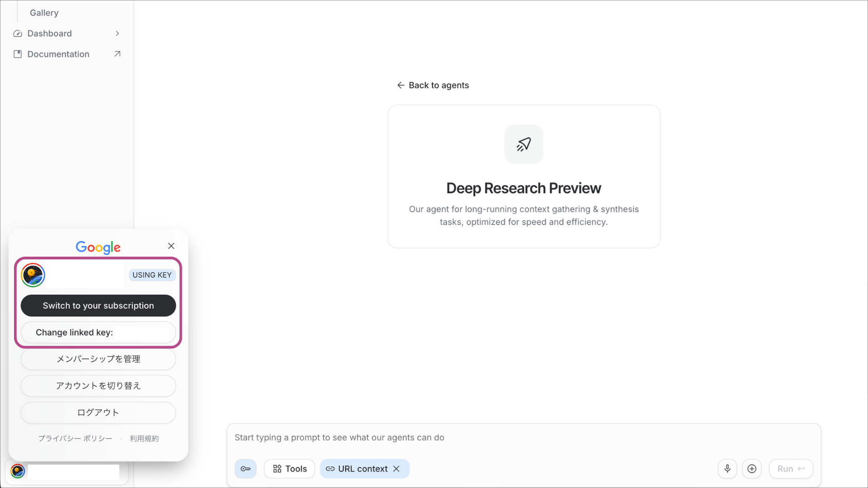Screen dimensions: 868x488
Task: Expand the Dashboard sidebar entry
Action: (x=117, y=33)
